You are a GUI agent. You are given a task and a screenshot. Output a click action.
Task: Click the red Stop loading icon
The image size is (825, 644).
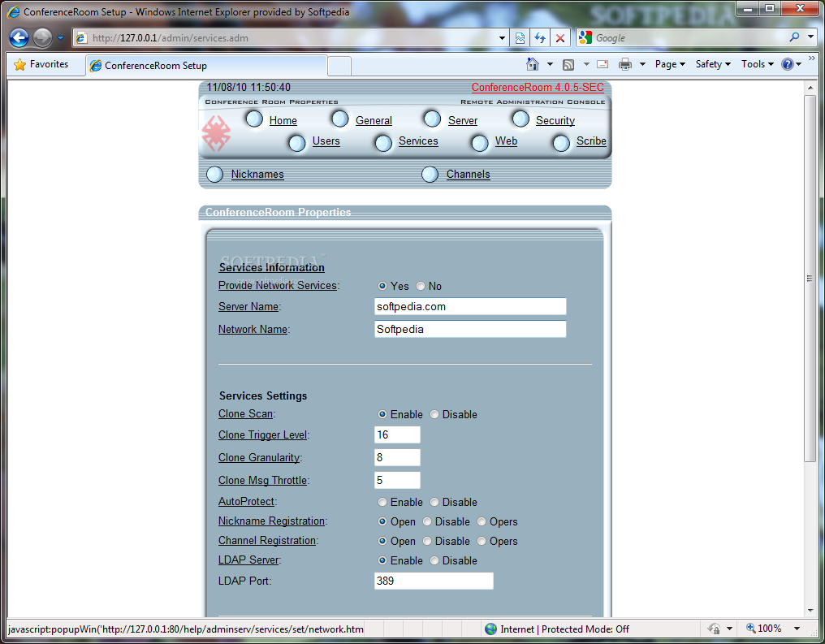pyautogui.click(x=559, y=38)
